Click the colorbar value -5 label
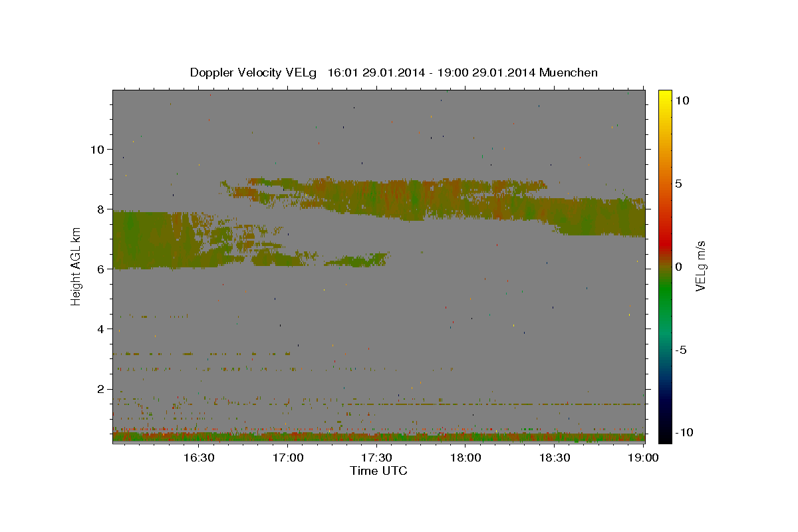 681,350
